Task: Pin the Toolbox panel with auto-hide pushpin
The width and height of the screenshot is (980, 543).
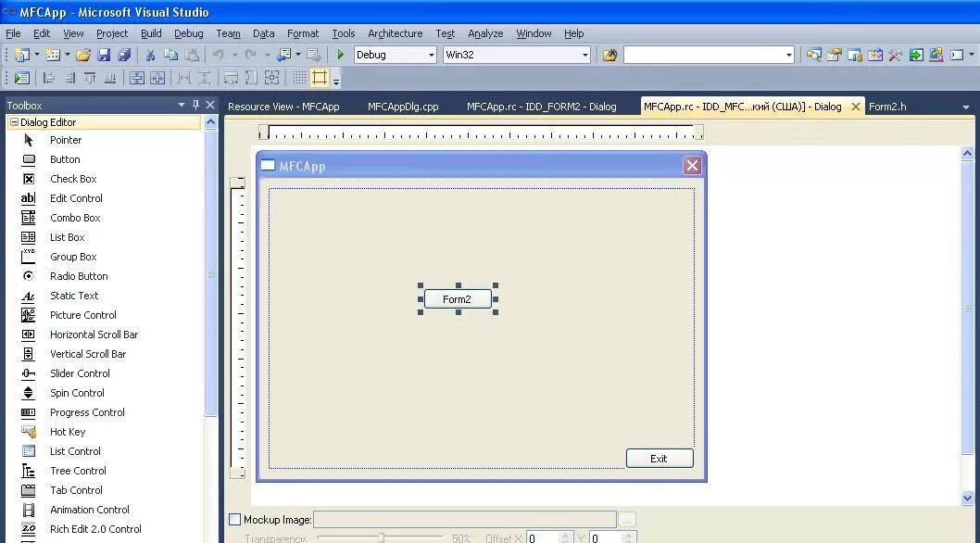Action: point(195,105)
